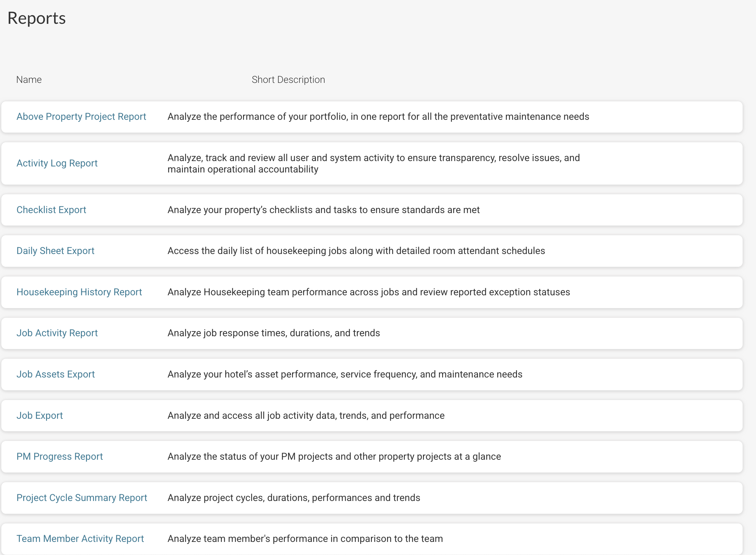Click the description about hotel's asset performance

[x=345, y=374]
